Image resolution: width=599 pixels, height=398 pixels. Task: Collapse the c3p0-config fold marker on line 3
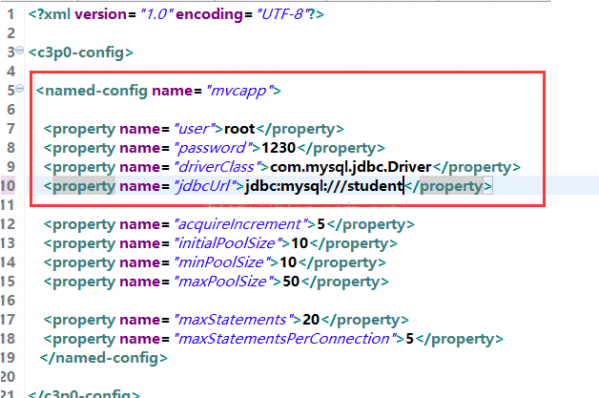[x=19, y=50]
